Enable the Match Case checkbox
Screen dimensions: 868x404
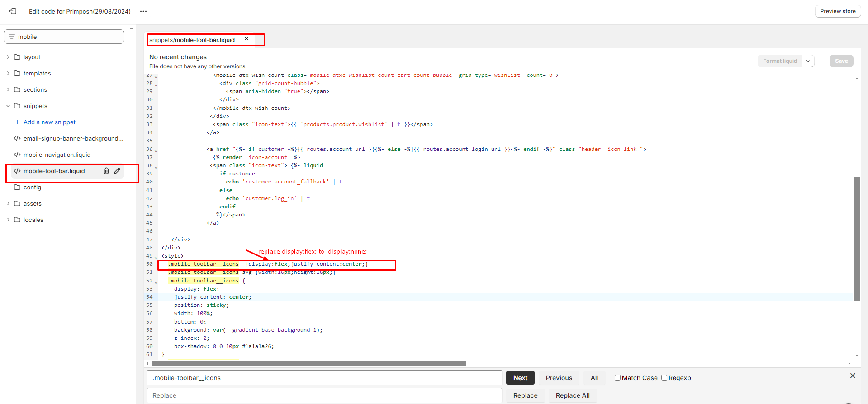pyautogui.click(x=617, y=377)
